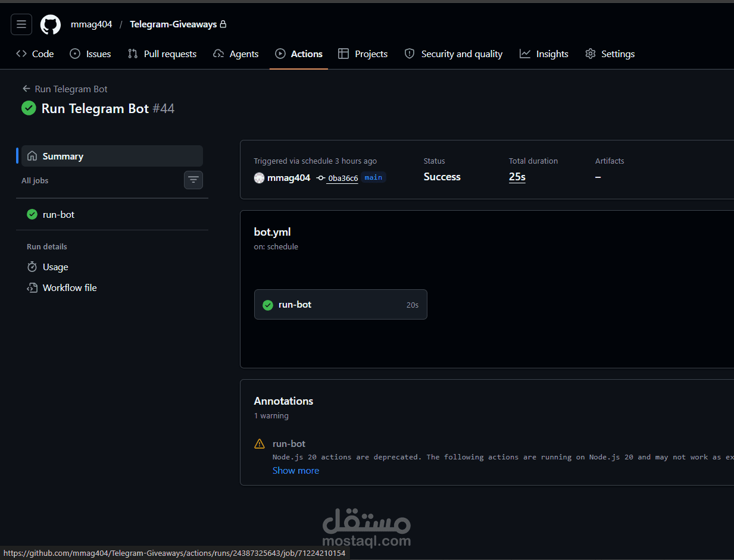Click the private lock icon beside the repo name
The height and width of the screenshot is (560, 734).
(223, 24)
